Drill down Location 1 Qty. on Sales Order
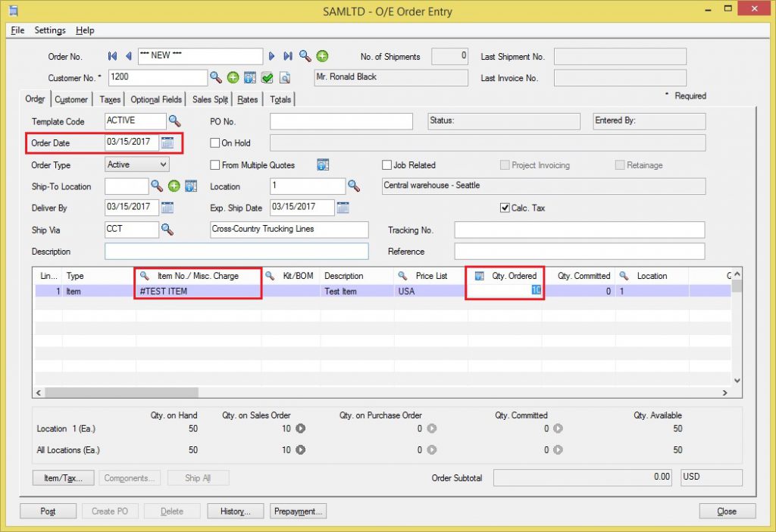The width and height of the screenshot is (776, 532). (x=300, y=428)
